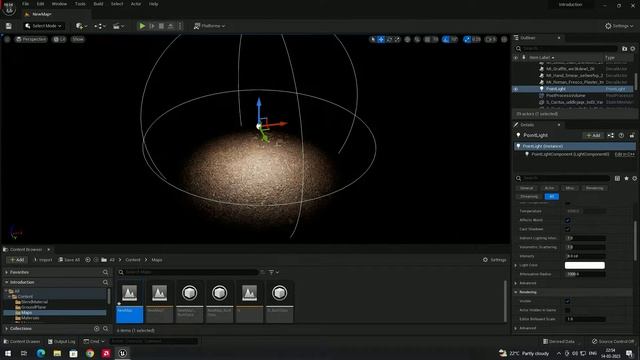Image resolution: width=640 pixels, height=360 pixels.
Task: Activate the Translate gizmo tool
Action: (381, 39)
